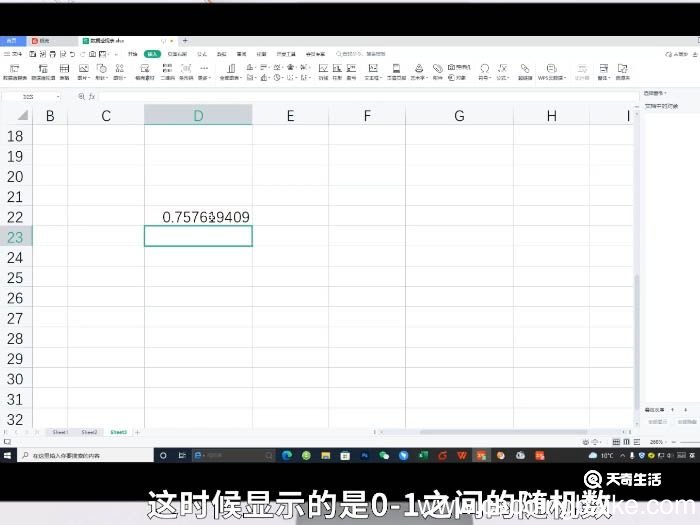Click the vertical scrollbar thumb

(x=637, y=342)
